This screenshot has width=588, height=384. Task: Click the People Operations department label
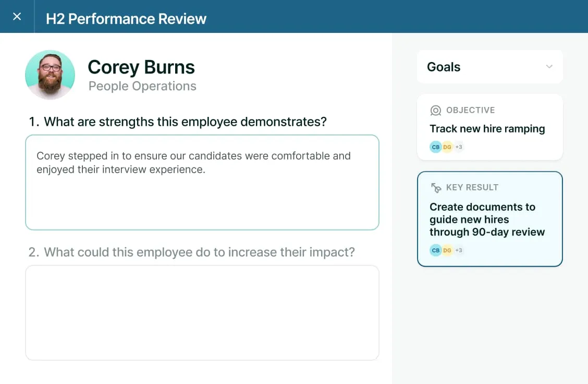click(x=142, y=87)
